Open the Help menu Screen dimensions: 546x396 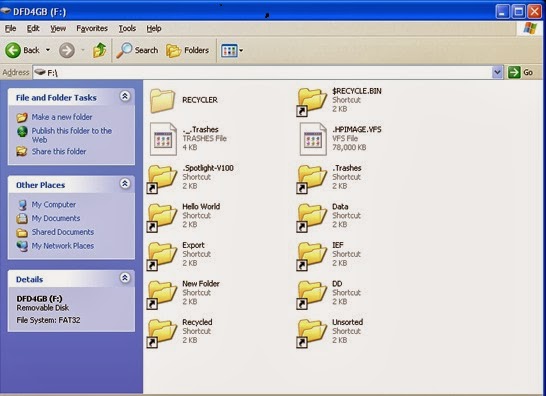pyautogui.click(x=154, y=29)
